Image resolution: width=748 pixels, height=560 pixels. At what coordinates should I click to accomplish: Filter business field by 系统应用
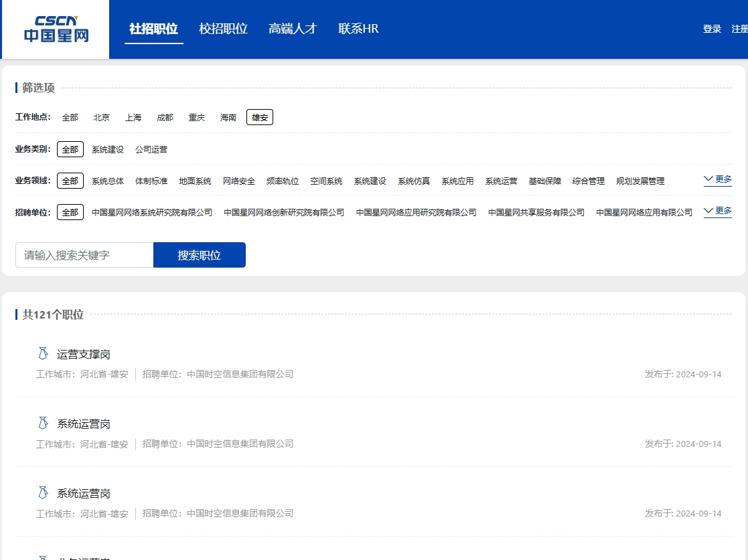click(457, 181)
